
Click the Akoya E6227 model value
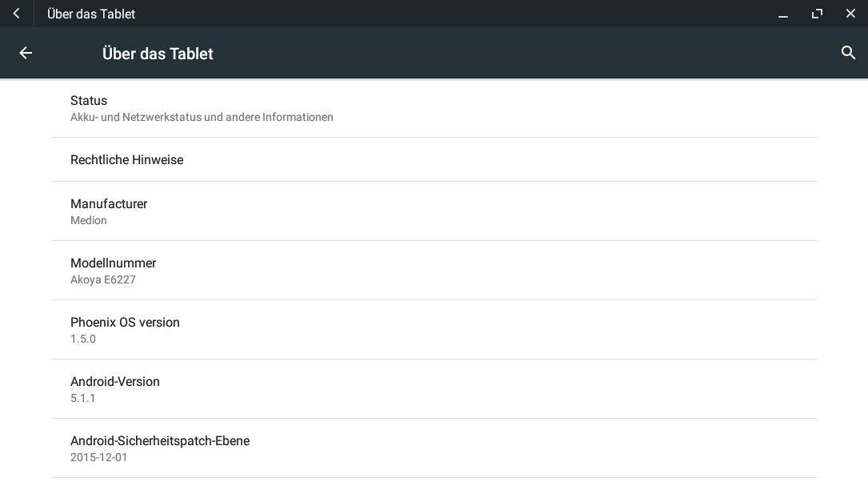(x=103, y=280)
